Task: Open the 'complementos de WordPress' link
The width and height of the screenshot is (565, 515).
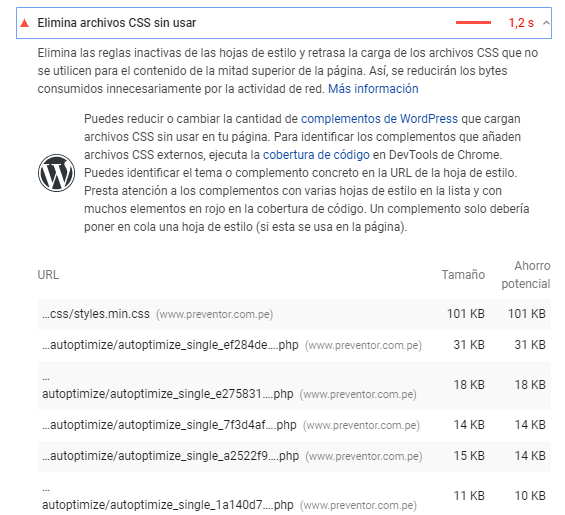Action: 379,119
